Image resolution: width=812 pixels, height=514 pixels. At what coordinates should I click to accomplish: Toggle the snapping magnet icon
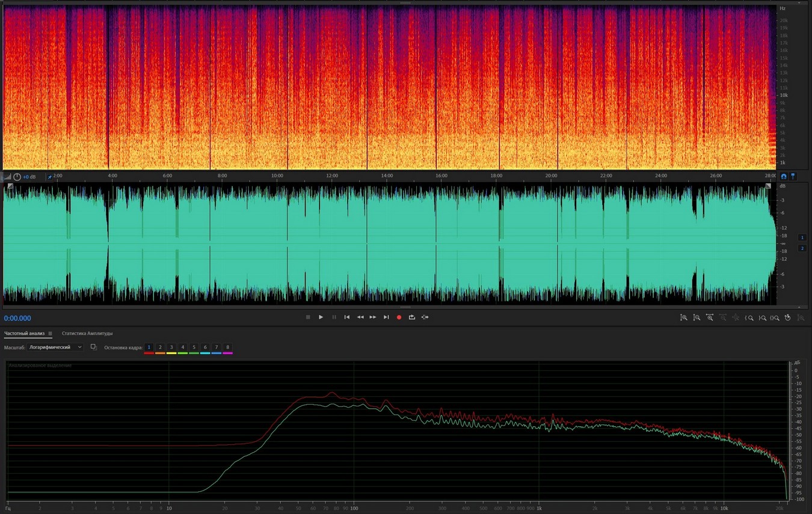pos(784,177)
